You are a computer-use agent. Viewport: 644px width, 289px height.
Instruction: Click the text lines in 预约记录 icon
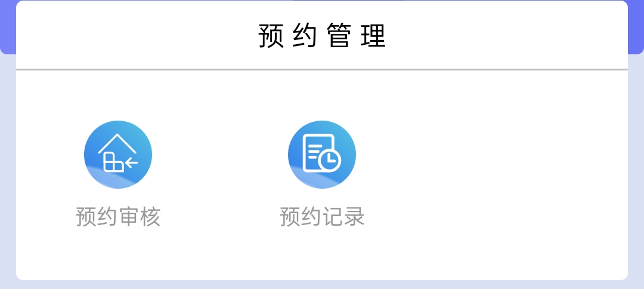pos(315,152)
